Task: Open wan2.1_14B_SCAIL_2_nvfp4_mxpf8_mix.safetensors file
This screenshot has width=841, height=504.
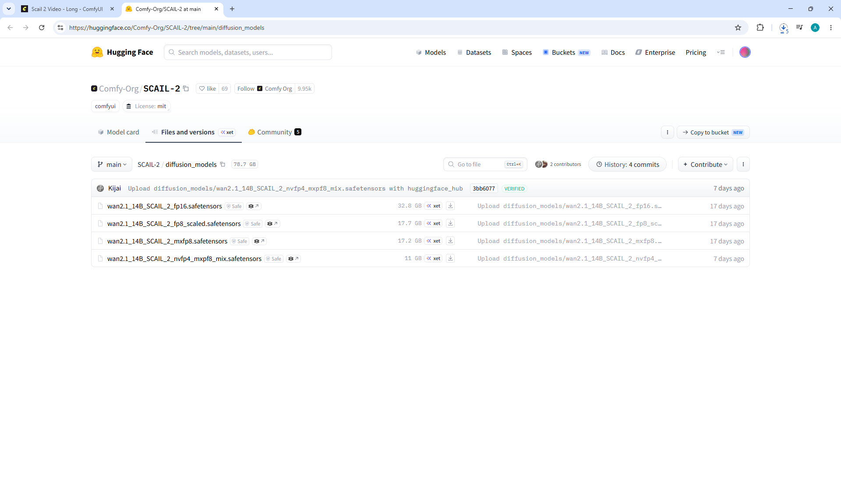Action: pos(184,258)
